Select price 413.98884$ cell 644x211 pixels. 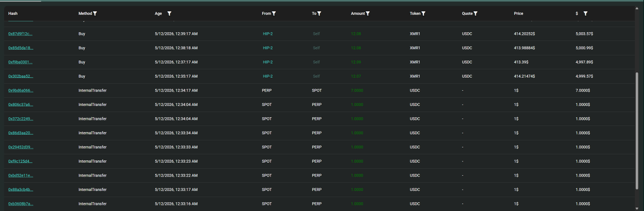click(x=525, y=48)
